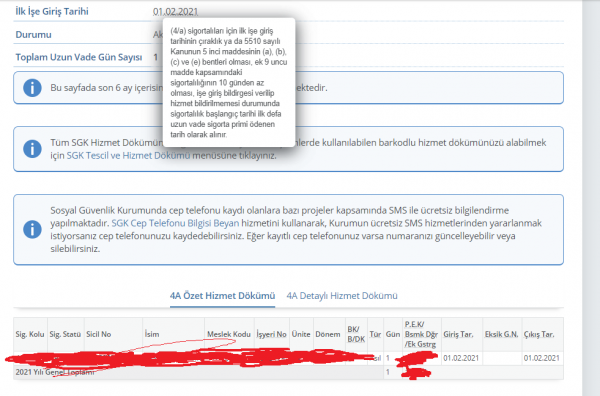Click the 'İşyeri No' column header

[x=271, y=334]
